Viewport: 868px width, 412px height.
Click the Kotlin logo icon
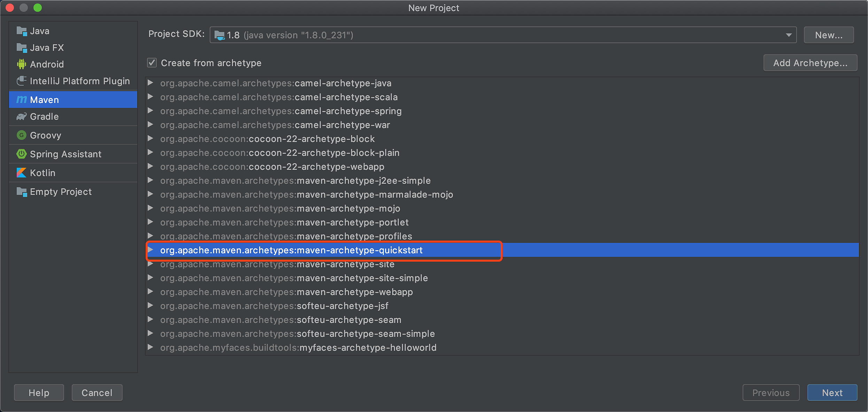pyautogui.click(x=22, y=173)
